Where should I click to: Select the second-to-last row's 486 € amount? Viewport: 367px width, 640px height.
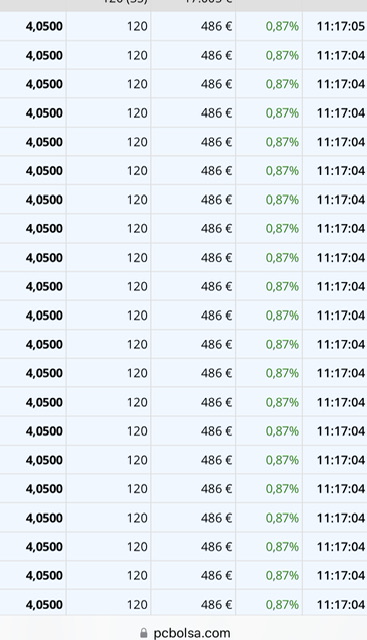216,576
